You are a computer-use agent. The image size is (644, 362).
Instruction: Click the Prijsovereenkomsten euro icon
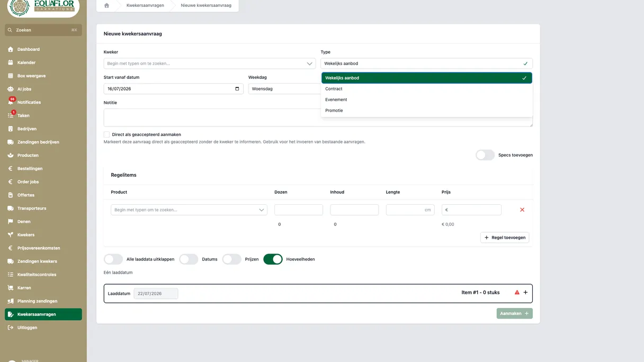10,248
